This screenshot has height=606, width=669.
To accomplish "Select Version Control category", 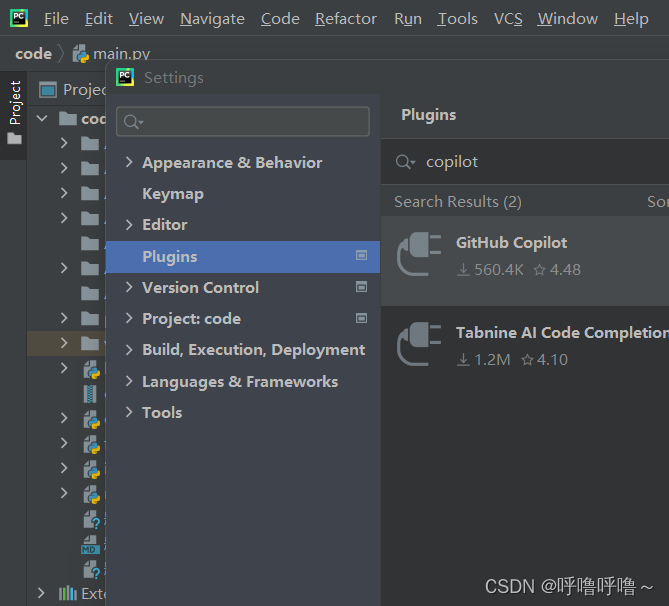I will point(201,288).
